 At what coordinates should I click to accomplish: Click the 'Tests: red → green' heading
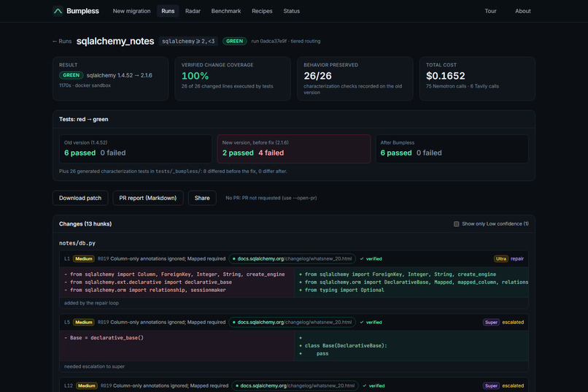point(83,119)
